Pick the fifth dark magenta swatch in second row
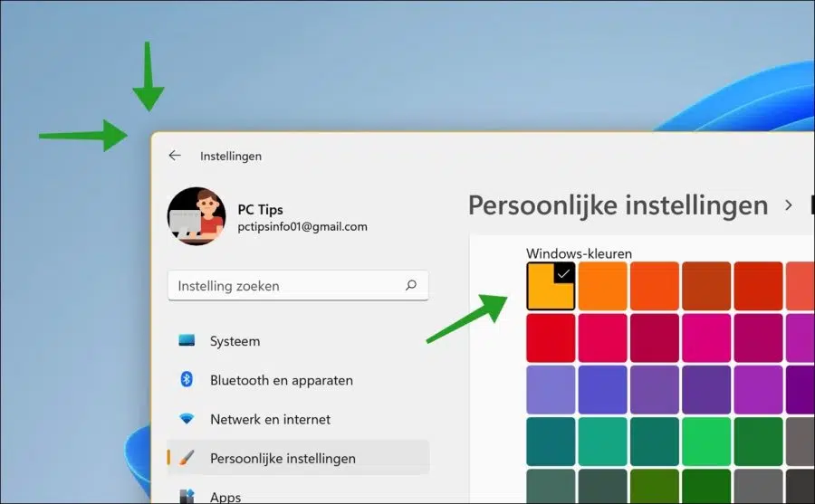The image size is (815, 504). coord(758,338)
